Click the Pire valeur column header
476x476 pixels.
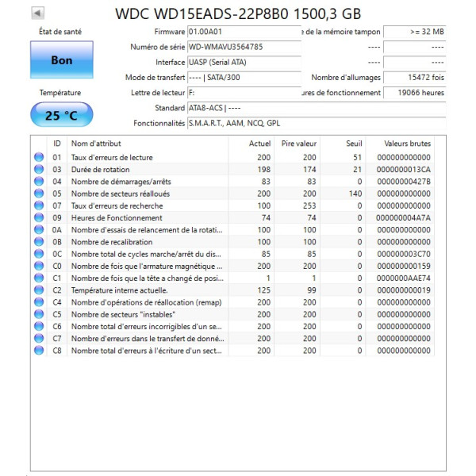(x=297, y=144)
